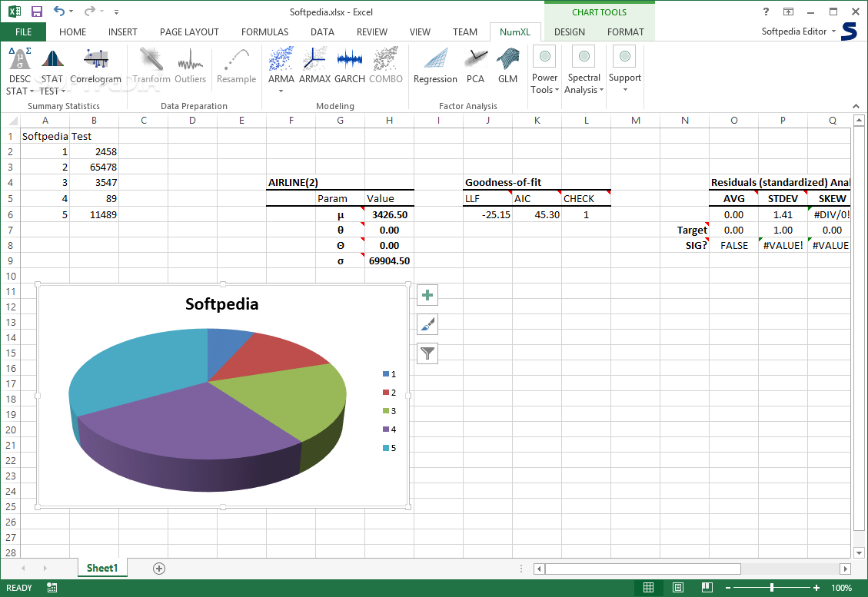Run the Regression tool
868x597 pixels.
point(436,66)
